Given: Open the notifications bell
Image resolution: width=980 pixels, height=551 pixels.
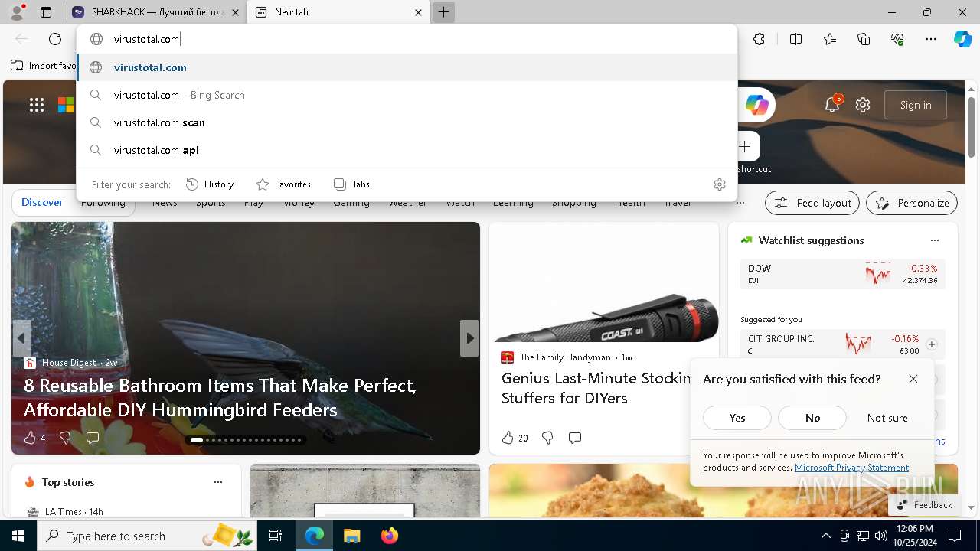Looking at the screenshot, I should click(832, 105).
